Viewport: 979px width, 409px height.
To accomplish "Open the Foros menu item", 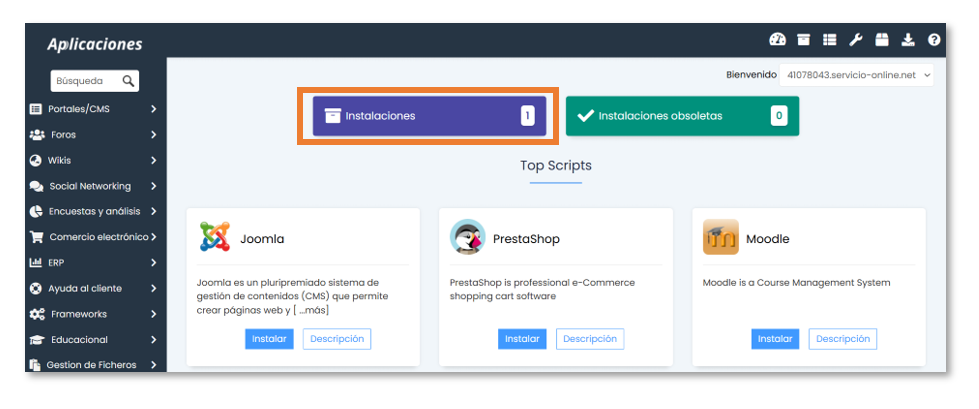I will click(94, 135).
